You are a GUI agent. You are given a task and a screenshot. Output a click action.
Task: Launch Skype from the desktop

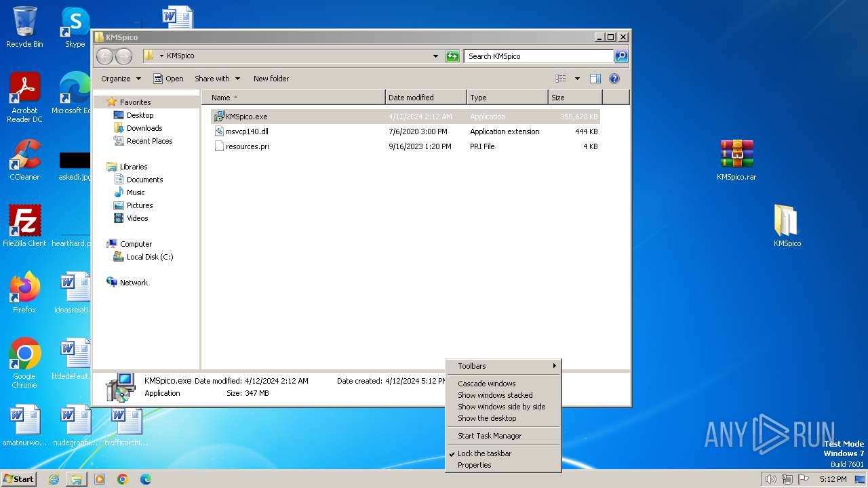(x=75, y=27)
